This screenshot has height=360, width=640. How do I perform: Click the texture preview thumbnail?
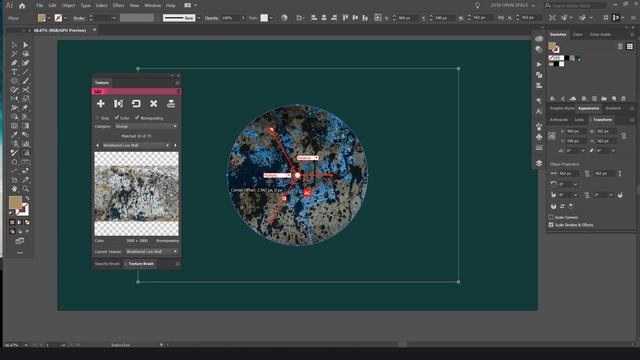(136, 194)
